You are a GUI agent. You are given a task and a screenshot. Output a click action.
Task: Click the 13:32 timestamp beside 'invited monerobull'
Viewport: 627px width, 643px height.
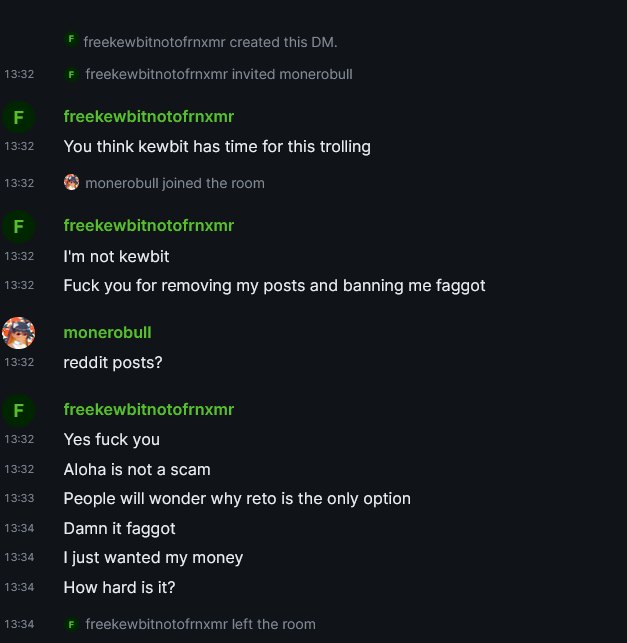pos(19,74)
